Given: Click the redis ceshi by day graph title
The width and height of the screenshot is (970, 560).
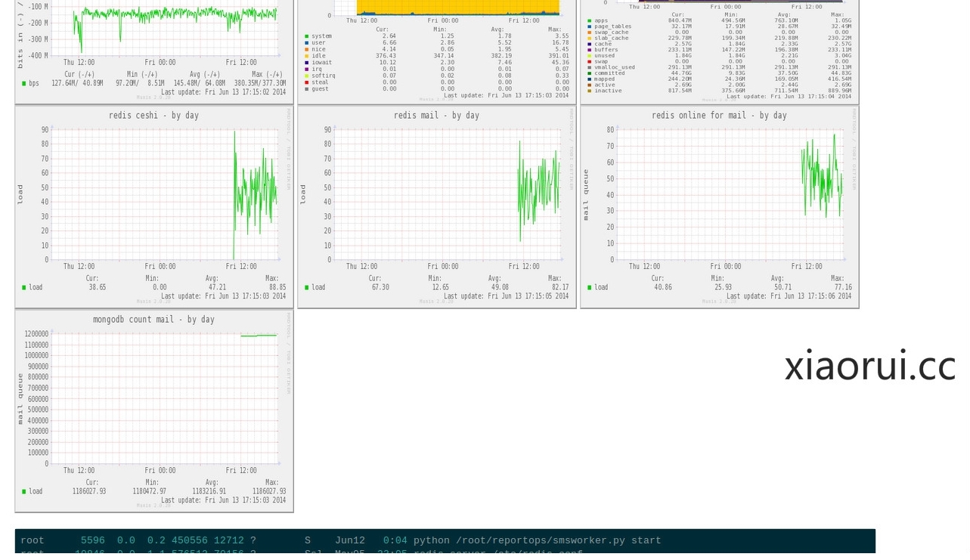Looking at the screenshot, I should click(153, 116).
